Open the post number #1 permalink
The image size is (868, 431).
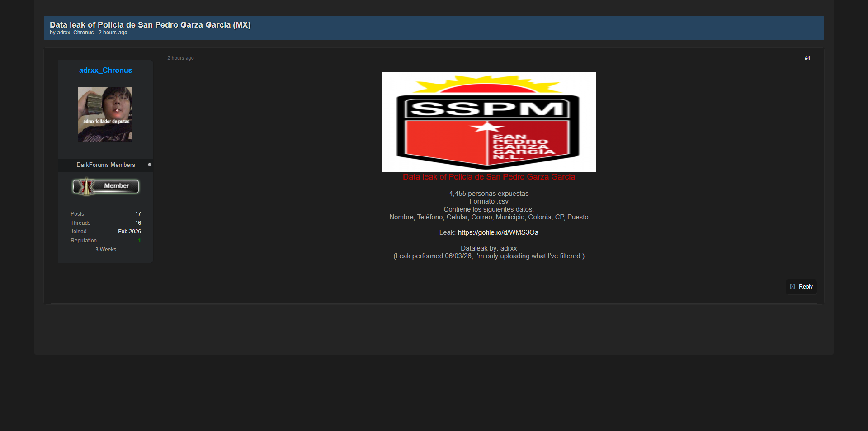click(807, 58)
